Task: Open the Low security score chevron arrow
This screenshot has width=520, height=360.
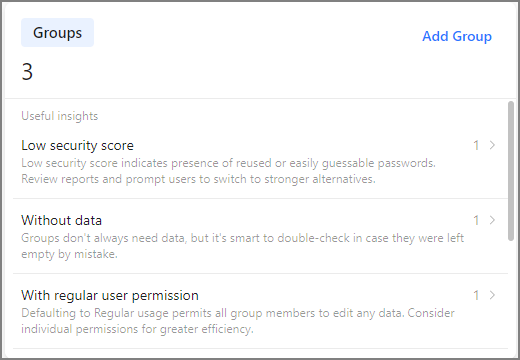Action: coord(492,145)
